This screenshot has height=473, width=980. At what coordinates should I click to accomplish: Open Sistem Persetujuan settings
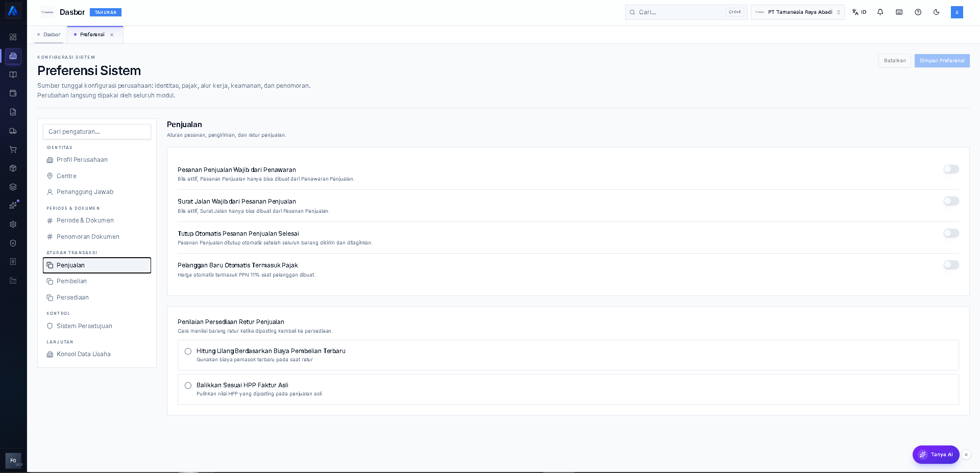click(97, 326)
